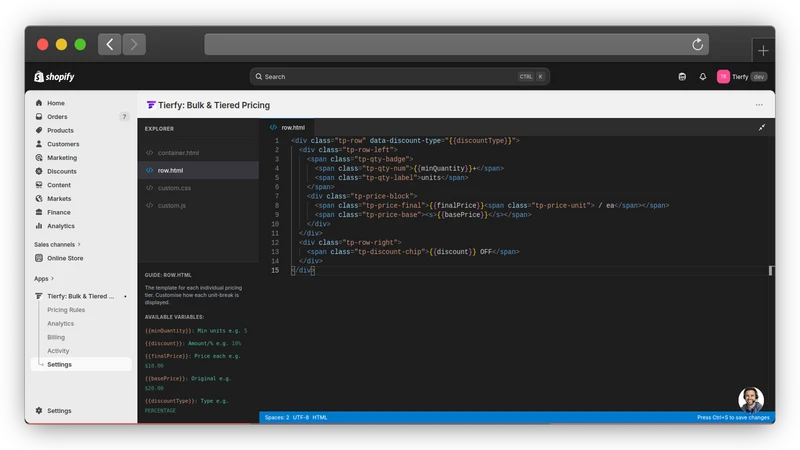This screenshot has height=450, width=800.
Task: Click the dev badge in top bar
Action: 759,77
